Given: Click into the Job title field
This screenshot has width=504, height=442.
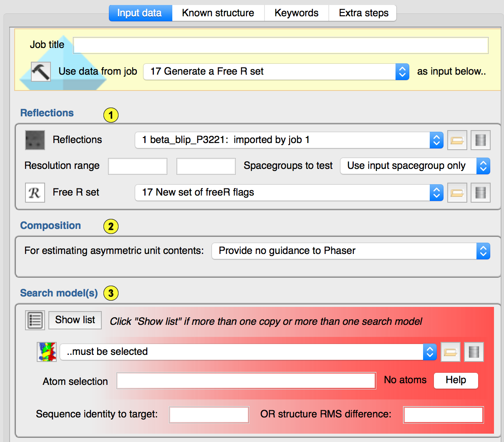Looking at the screenshot, I should tap(280, 45).
